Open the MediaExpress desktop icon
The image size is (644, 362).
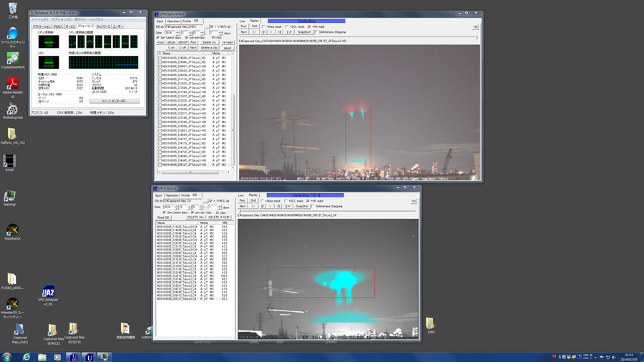[12, 109]
